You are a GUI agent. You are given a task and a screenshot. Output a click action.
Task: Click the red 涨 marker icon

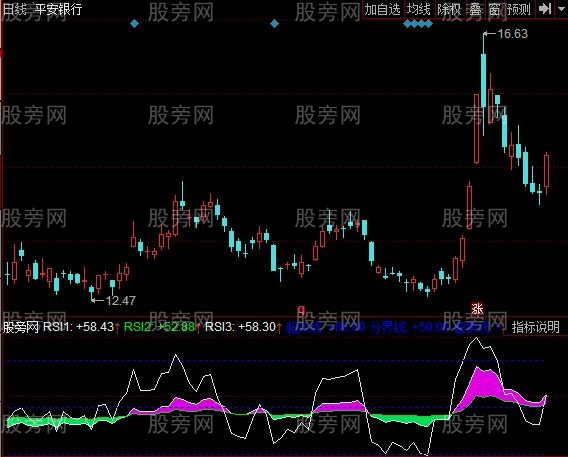[477, 309]
